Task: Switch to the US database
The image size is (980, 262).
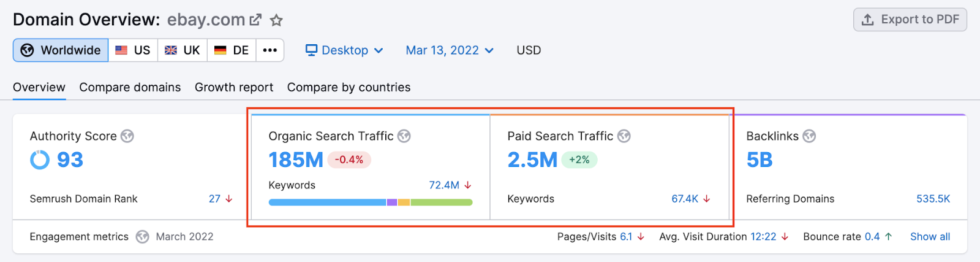Action: pos(133,50)
